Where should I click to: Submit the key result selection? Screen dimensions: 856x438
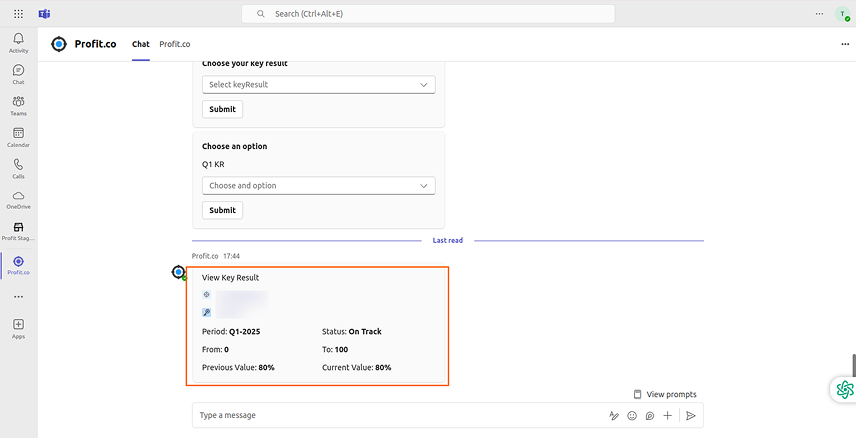point(223,109)
